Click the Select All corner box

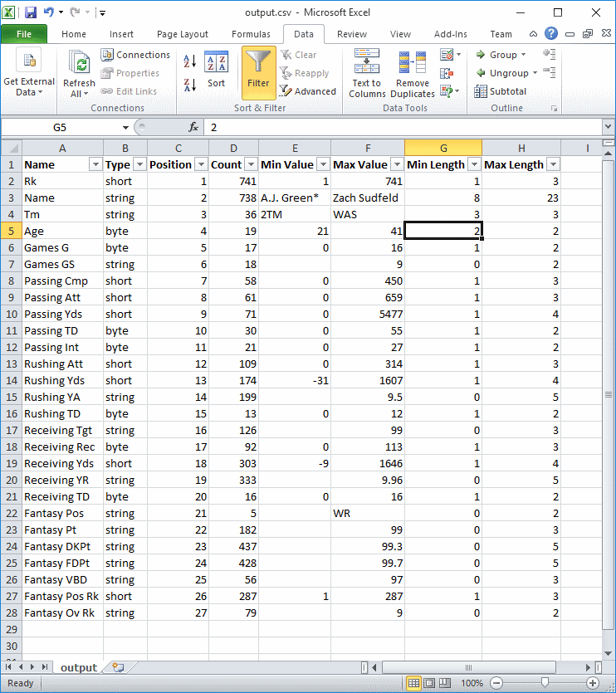(x=12, y=148)
